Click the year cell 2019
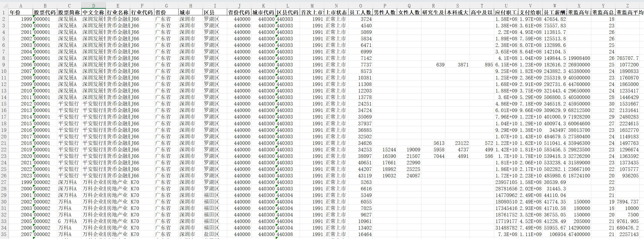Viewport: 644px width, 239px height. tap(21, 150)
